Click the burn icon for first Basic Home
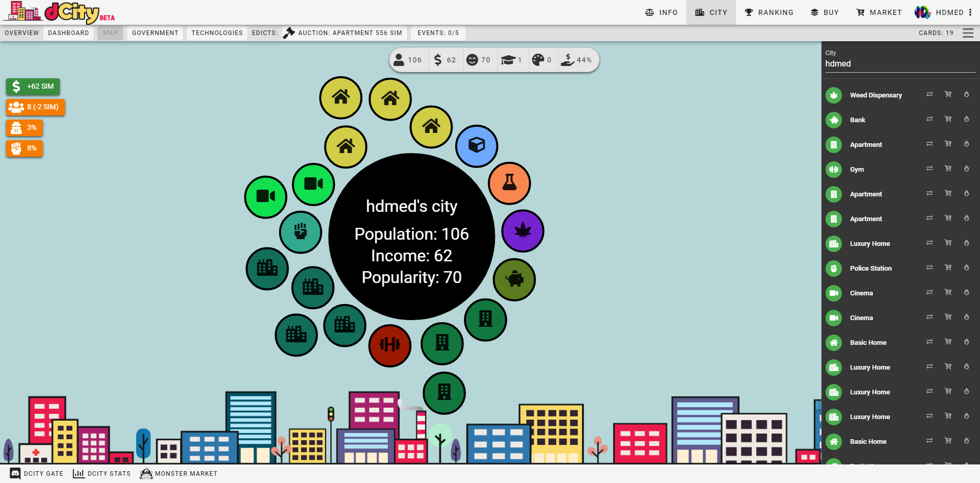This screenshot has width=980, height=483. pos(967,342)
